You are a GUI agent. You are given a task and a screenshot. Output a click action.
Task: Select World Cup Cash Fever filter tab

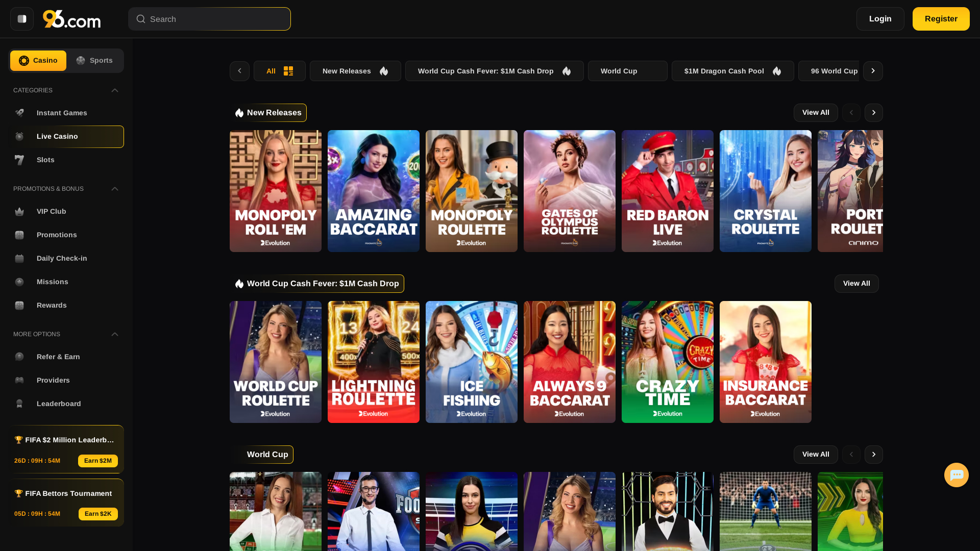click(x=495, y=71)
